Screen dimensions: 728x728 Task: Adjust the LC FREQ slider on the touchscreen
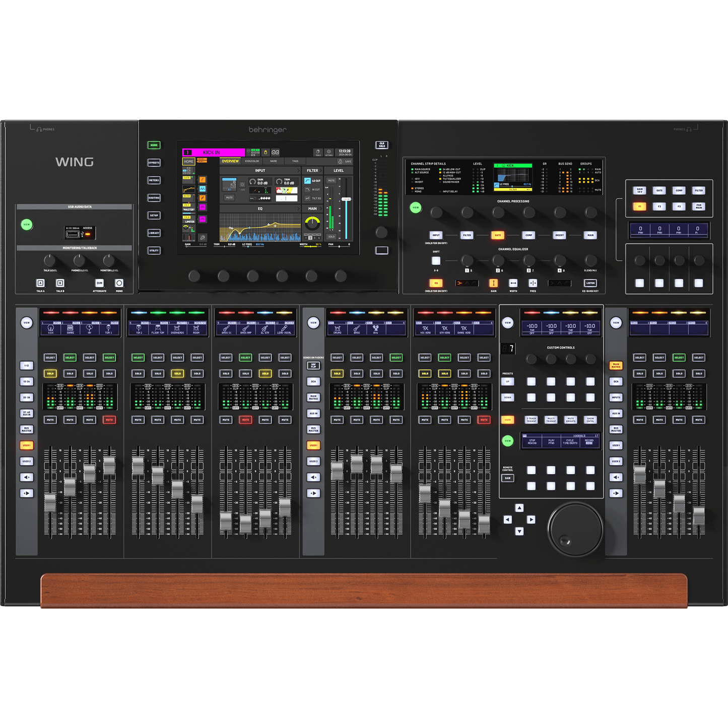click(248, 246)
